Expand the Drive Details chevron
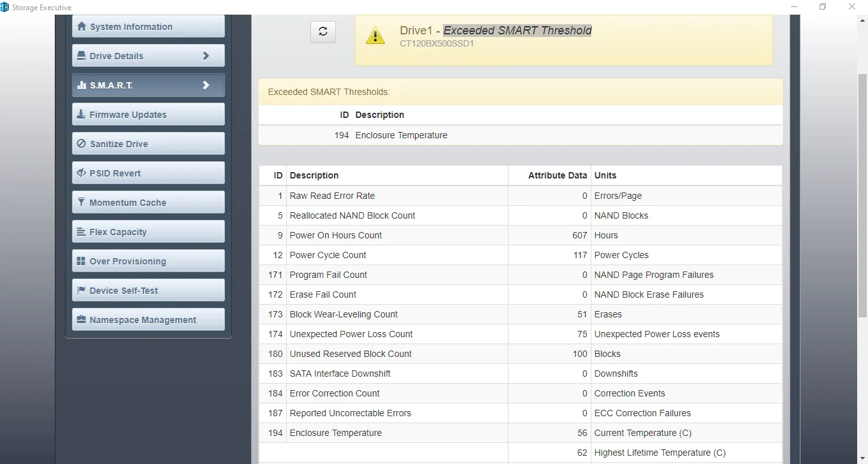This screenshot has height=464, width=868. (206, 56)
